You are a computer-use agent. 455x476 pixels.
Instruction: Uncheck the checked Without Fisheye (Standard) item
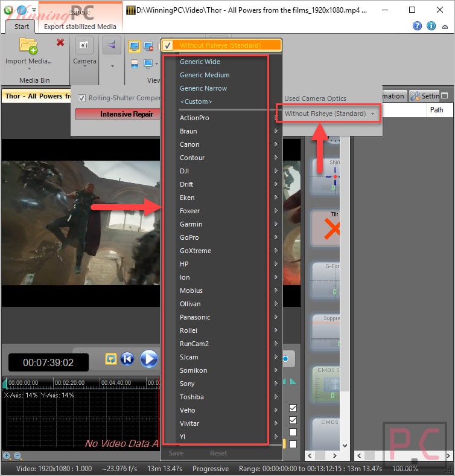pyautogui.click(x=221, y=45)
